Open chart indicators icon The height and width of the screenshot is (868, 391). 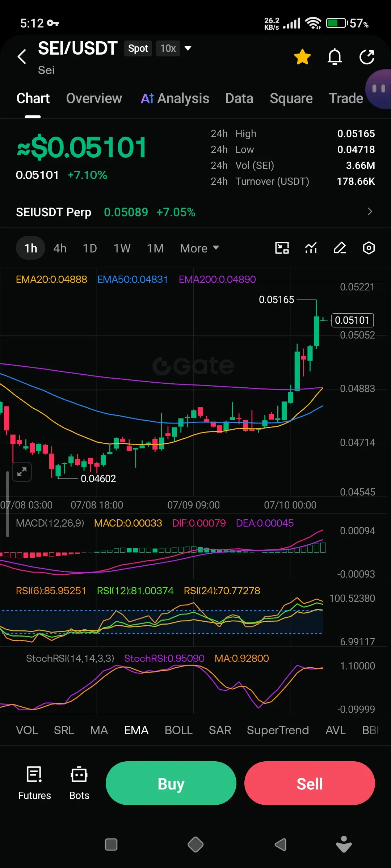click(x=311, y=248)
